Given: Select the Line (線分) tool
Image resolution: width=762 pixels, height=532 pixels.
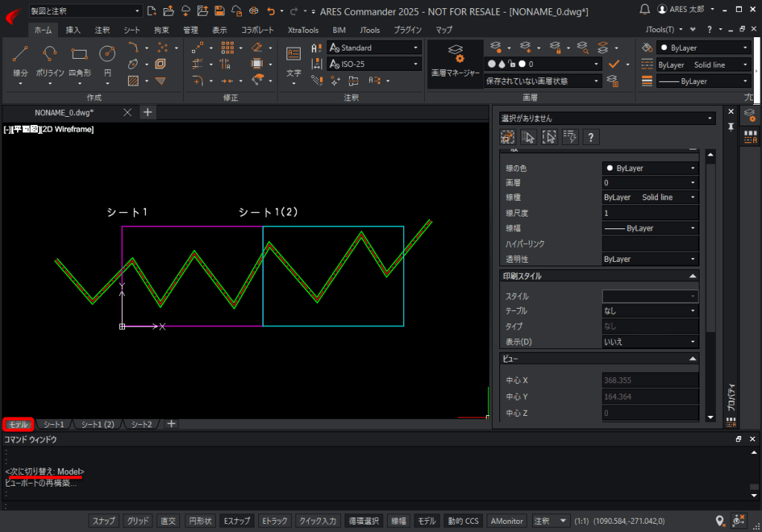Looking at the screenshot, I should [20, 61].
